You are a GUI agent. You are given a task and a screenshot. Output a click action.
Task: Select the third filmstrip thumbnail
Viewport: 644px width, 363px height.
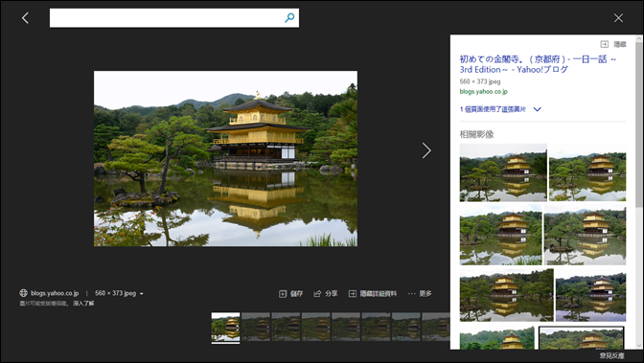click(x=286, y=327)
